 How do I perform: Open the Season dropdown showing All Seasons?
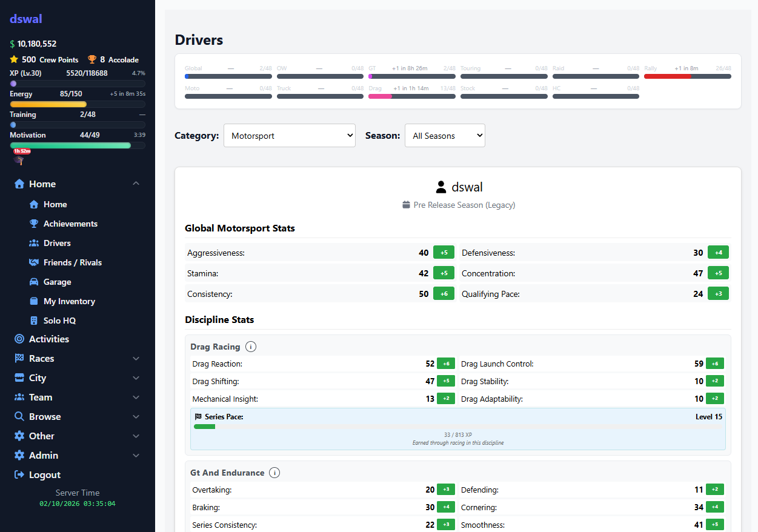click(445, 136)
